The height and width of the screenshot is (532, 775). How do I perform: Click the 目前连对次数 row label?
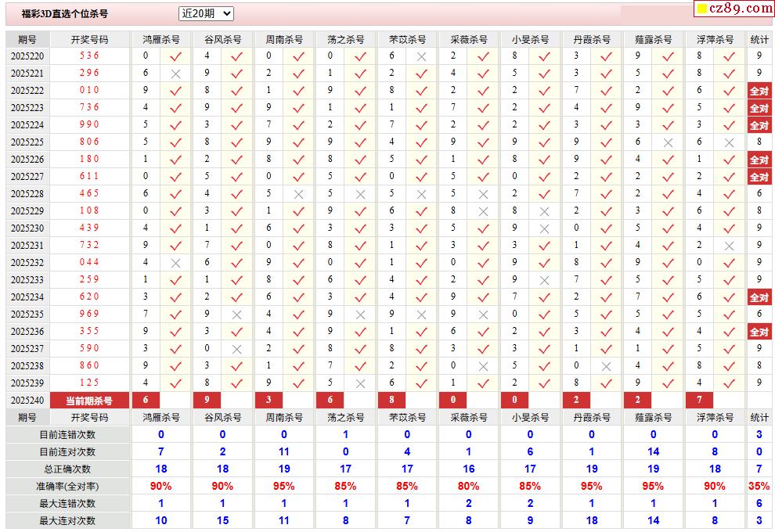point(67,452)
